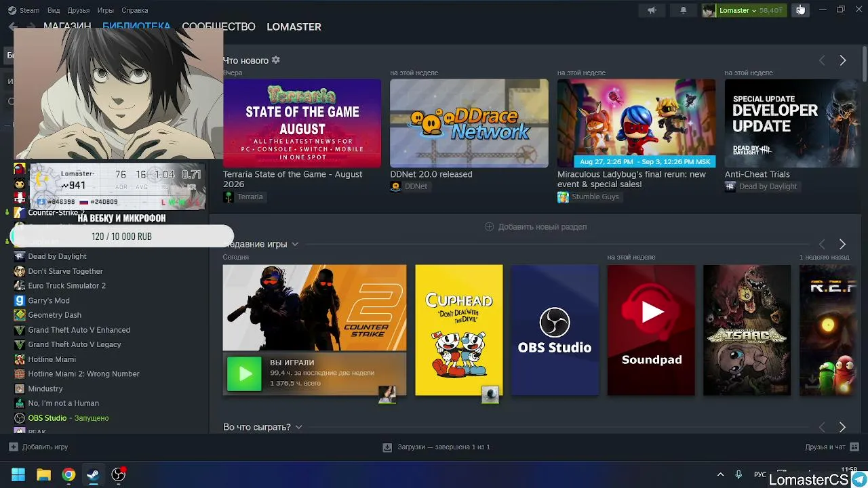Click the Don't Starve Together sidebar icon
The image size is (868, 488).
click(20, 271)
